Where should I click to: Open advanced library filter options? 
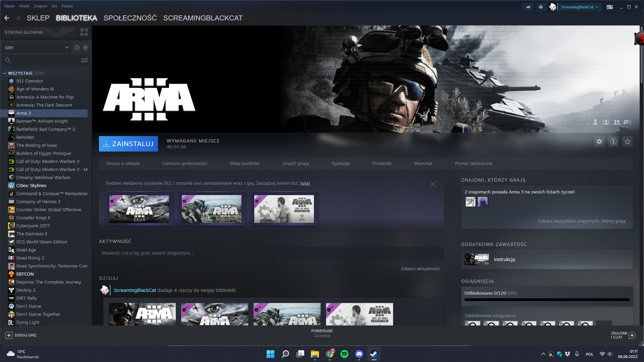(x=84, y=60)
